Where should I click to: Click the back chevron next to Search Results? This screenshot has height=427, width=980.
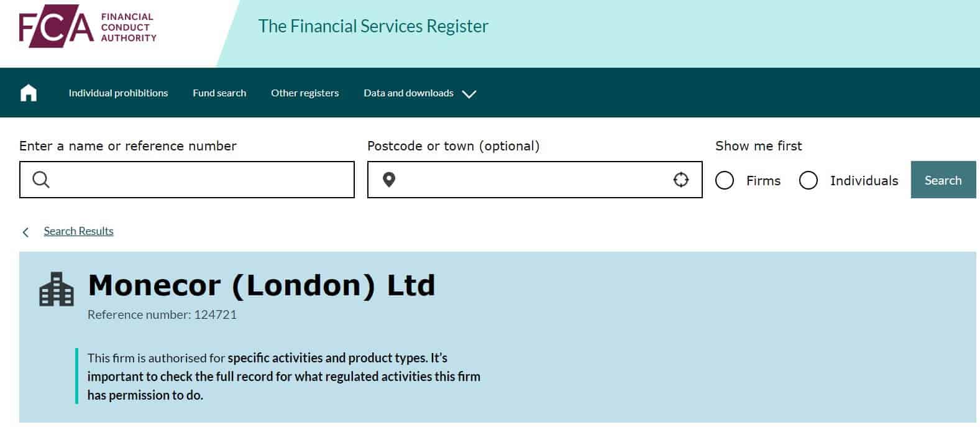tap(25, 231)
